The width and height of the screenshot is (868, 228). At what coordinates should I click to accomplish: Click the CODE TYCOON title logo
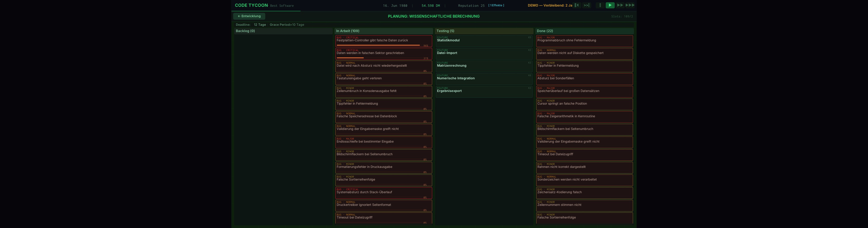click(x=251, y=5)
